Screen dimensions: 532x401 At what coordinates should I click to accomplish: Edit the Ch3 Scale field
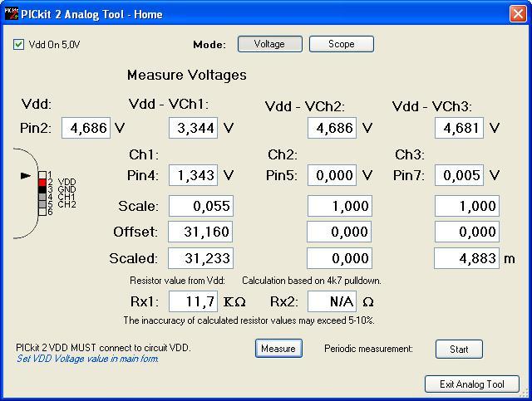tap(467, 206)
